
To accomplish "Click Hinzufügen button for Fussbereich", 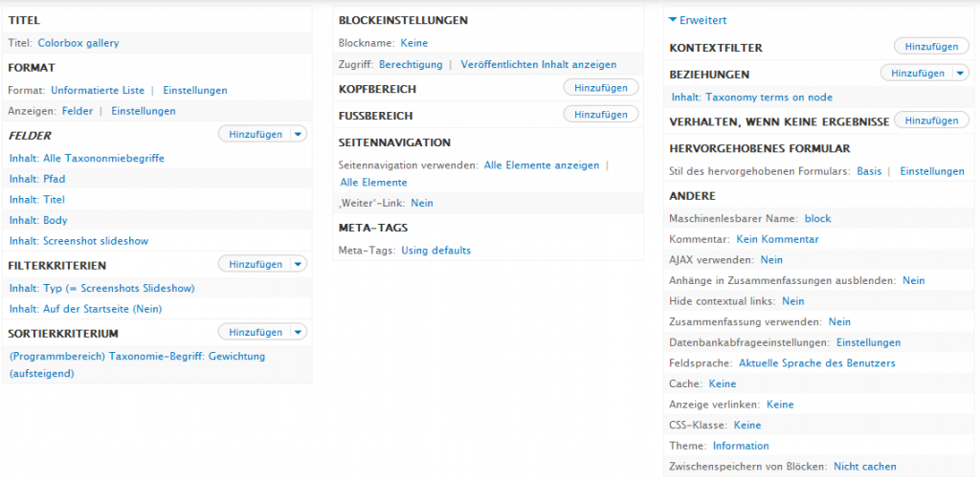I will pyautogui.click(x=601, y=115).
